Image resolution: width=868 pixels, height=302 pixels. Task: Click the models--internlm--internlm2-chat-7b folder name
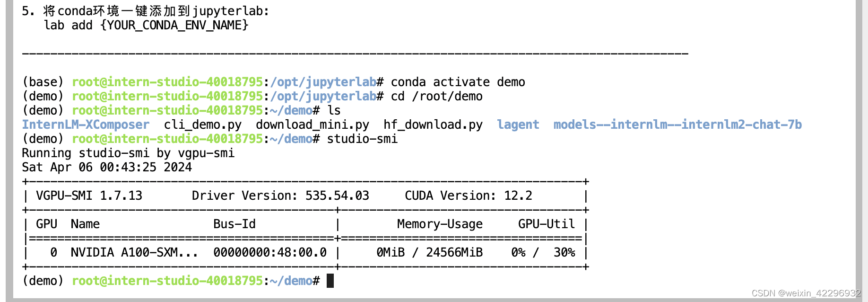677,124
